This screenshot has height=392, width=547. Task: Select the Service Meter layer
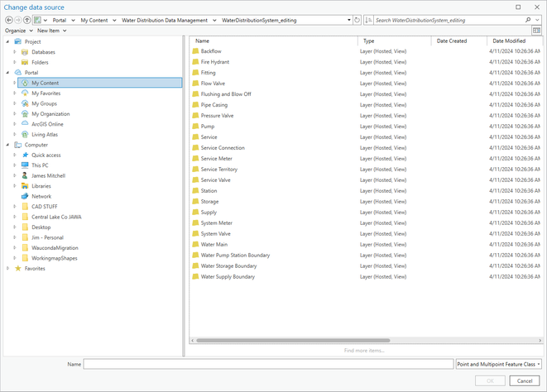click(216, 158)
